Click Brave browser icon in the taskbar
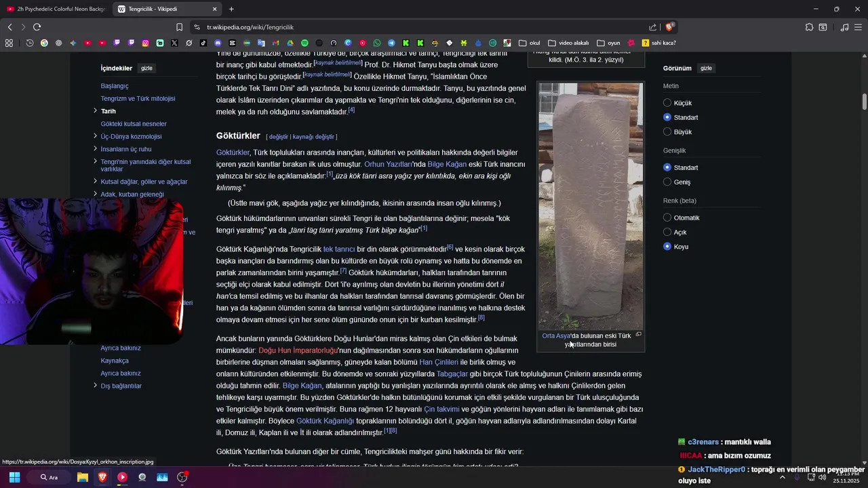The width and height of the screenshot is (868, 488). 102,477
